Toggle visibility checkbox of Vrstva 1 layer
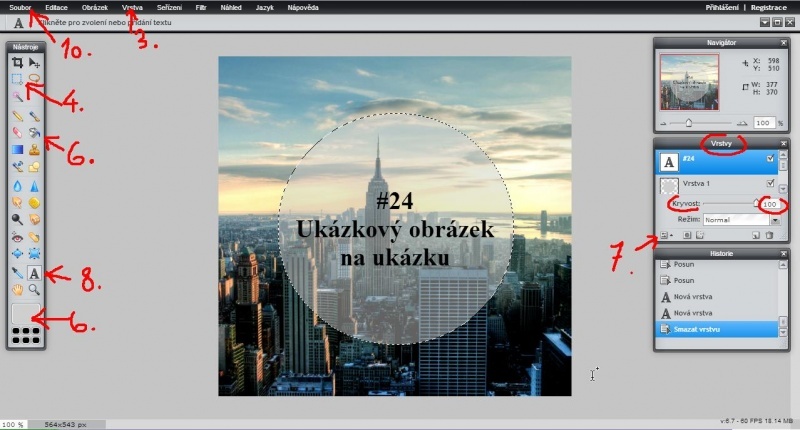This screenshot has width=800, height=430. pyautogui.click(x=768, y=184)
